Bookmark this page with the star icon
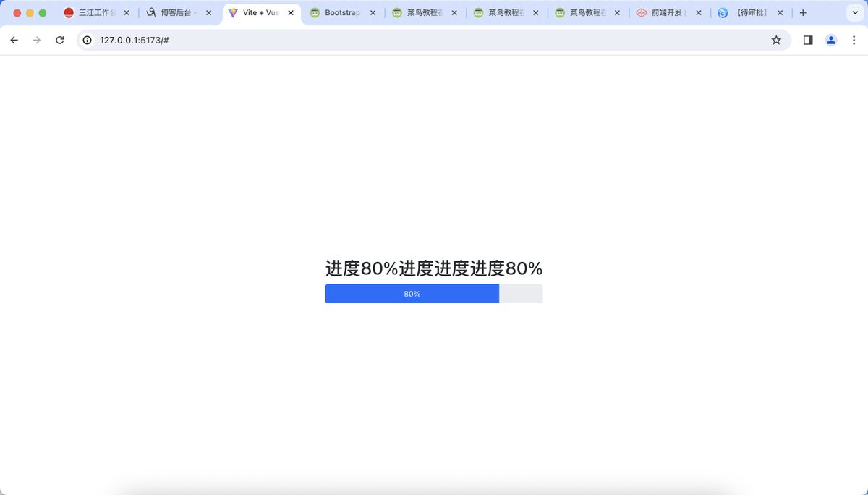This screenshot has width=868, height=495. click(x=776, y=41)
